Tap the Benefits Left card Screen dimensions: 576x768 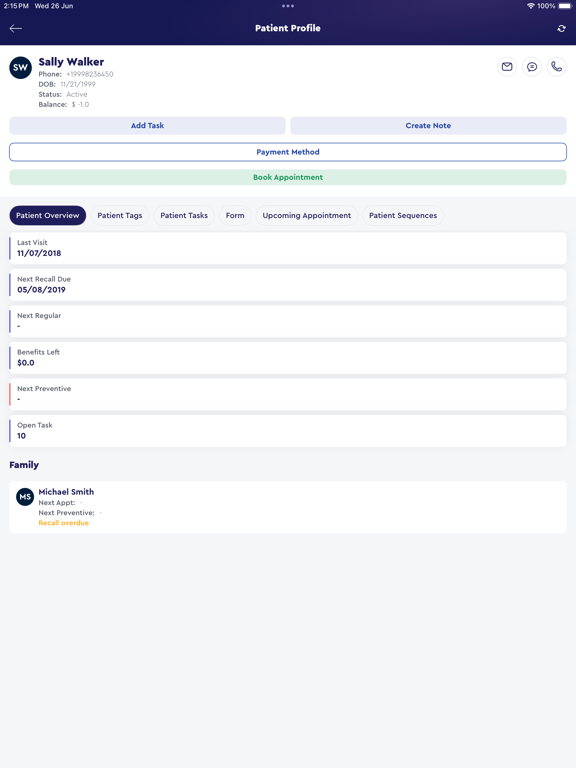[x=288, y=358]
